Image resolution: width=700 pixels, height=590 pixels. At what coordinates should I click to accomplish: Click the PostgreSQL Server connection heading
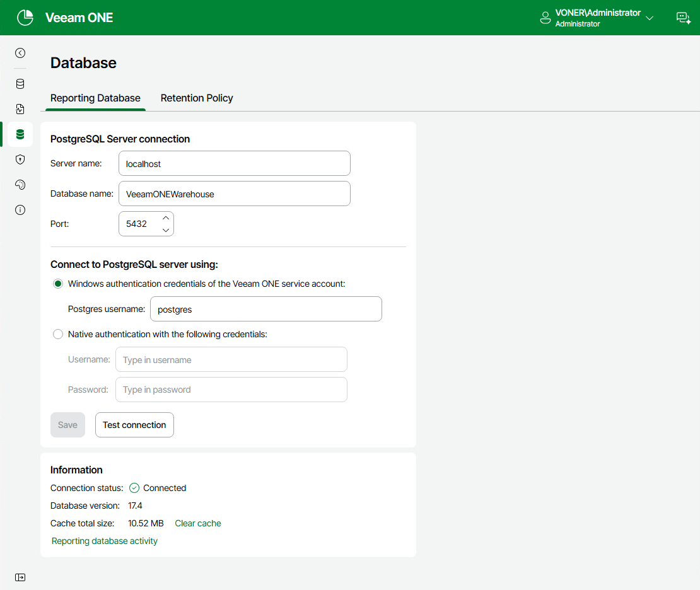pyautogui.click(x=120, y=139)
